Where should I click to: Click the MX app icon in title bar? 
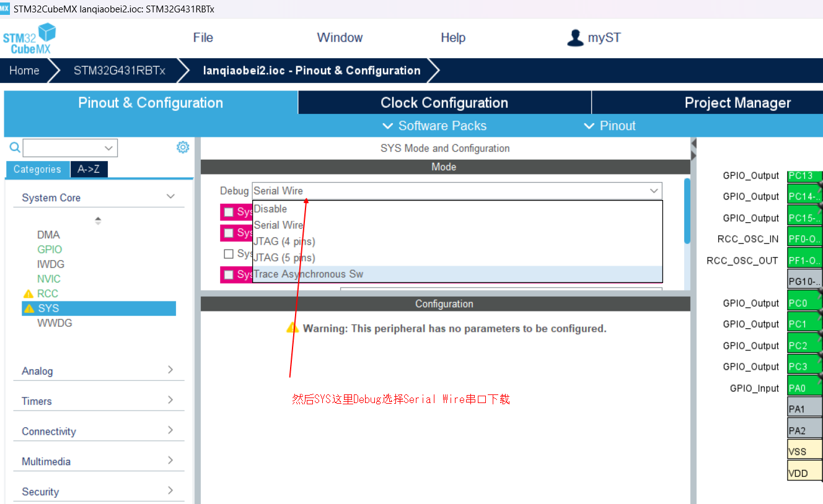5,9
